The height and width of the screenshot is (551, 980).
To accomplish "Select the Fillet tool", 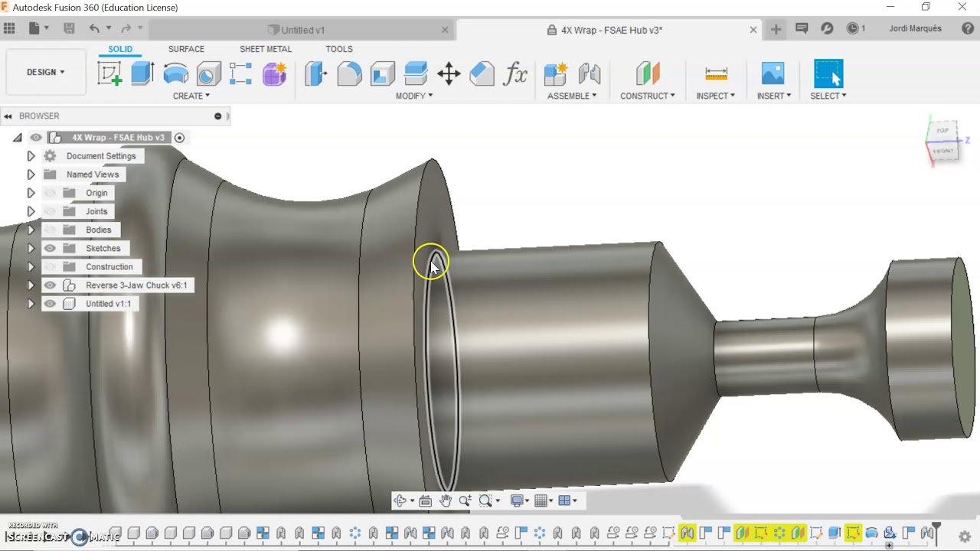I will (349, 73).
